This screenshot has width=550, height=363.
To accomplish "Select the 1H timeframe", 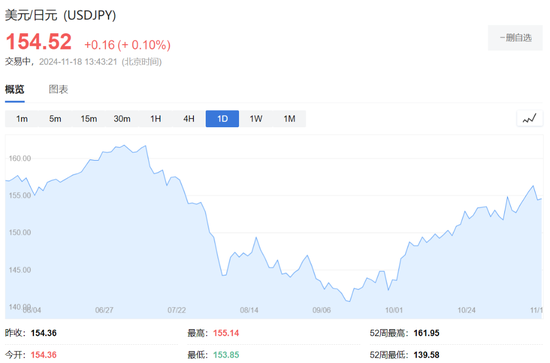I will pos(155,119).
